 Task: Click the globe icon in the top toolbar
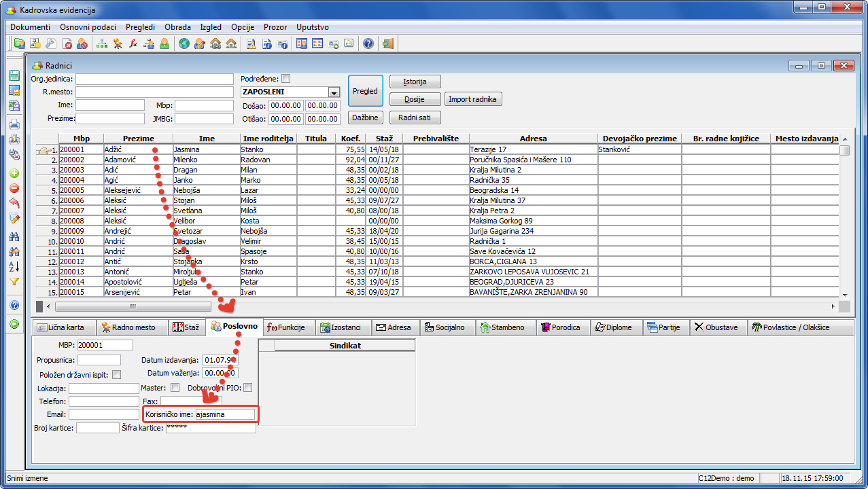point(184,43)
